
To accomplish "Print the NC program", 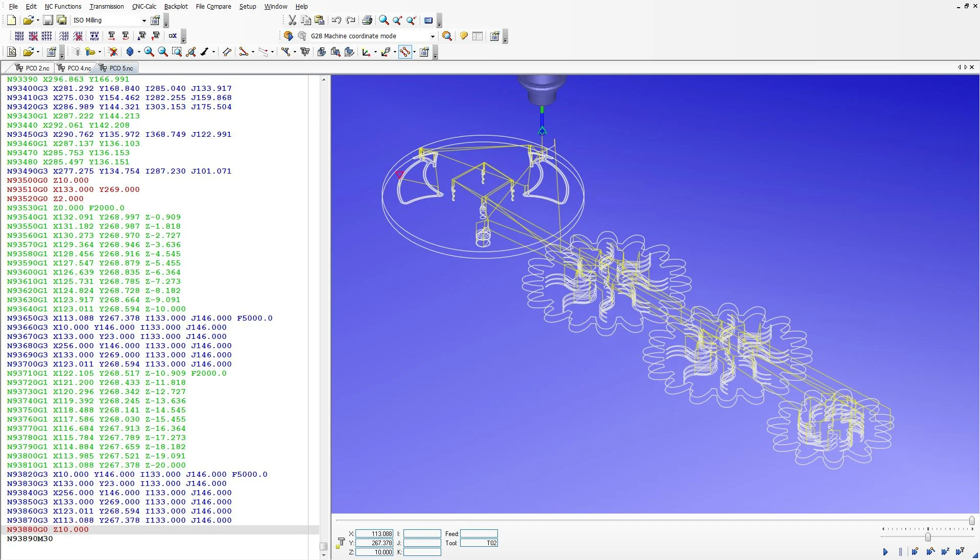I will click(367, 20).
